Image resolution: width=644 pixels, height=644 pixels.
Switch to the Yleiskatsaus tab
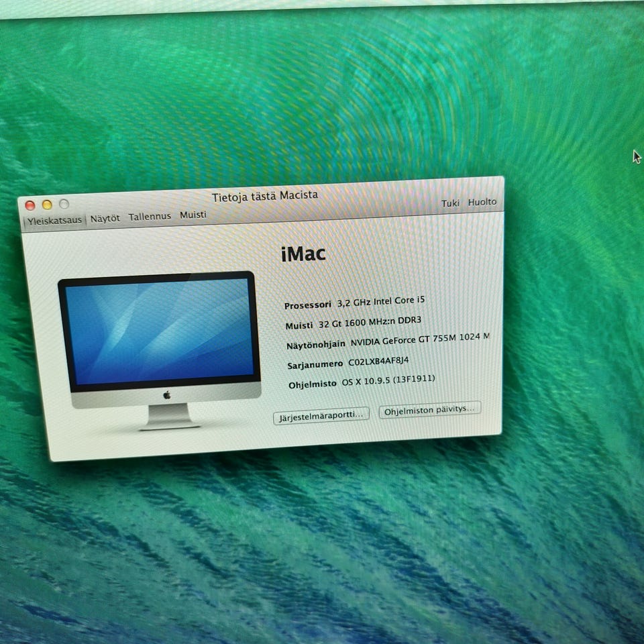pos(54,221)
